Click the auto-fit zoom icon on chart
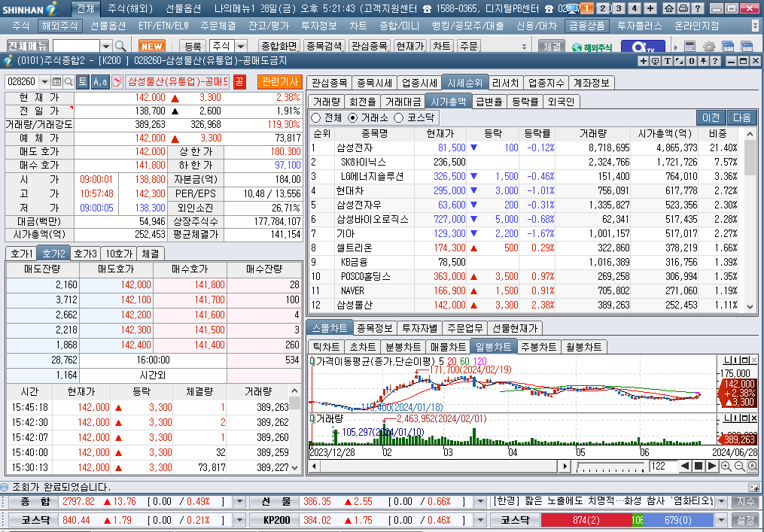Image resolution: width=764 pixels, height=532 pixels. click(x=752, y=467)
